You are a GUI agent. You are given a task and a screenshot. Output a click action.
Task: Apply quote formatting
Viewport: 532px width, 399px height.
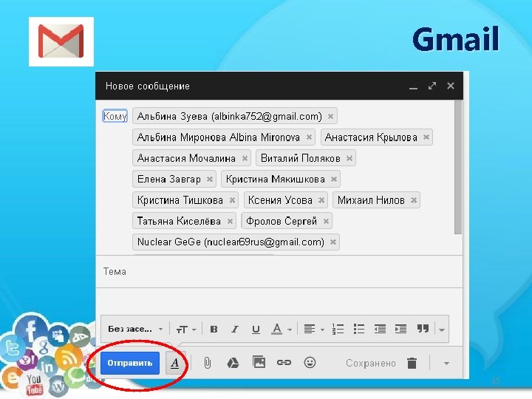(x=423, y=328)
